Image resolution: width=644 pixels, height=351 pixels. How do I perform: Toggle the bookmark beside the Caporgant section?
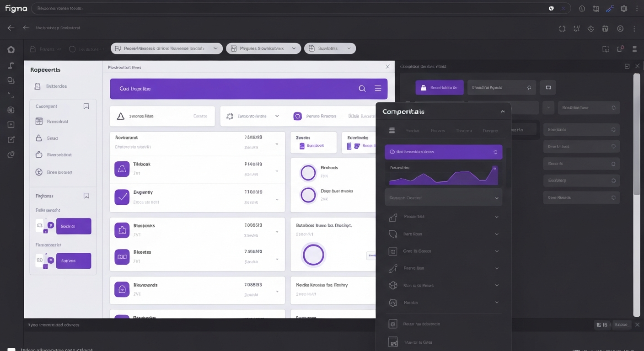click(86, 106)
